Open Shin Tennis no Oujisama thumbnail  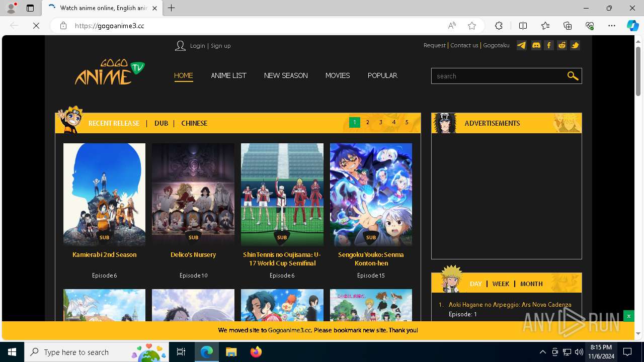[282, 195]
